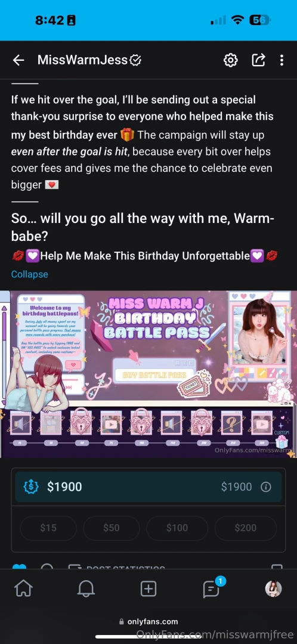The width and height of the screenshot is (297, 644).
Task: View goal info icon beside $1900
Action: (266, 487)
